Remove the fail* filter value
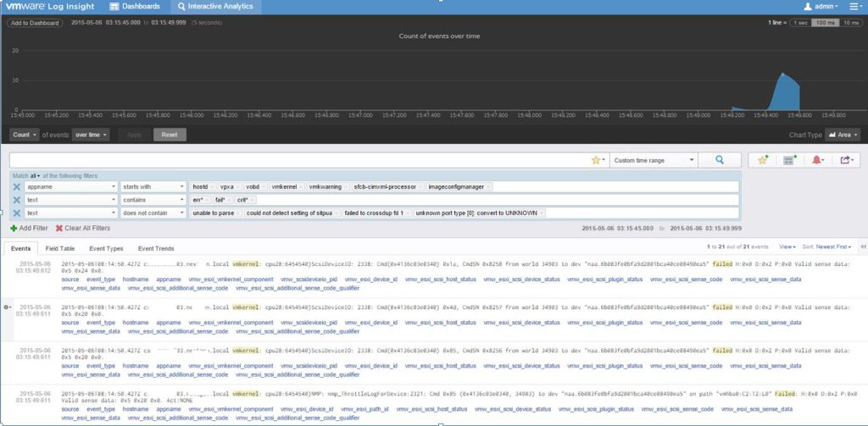The image size is (868, 426). click(229, 200)
